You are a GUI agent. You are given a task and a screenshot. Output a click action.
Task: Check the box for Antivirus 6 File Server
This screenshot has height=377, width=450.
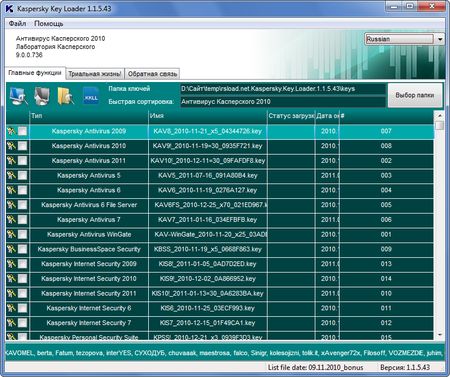(22, 205)
